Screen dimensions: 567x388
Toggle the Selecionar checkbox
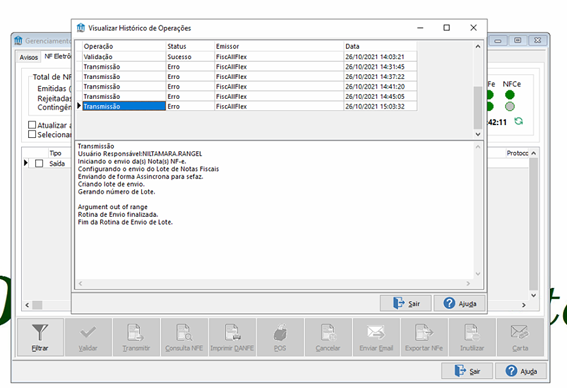click(32, 134)
